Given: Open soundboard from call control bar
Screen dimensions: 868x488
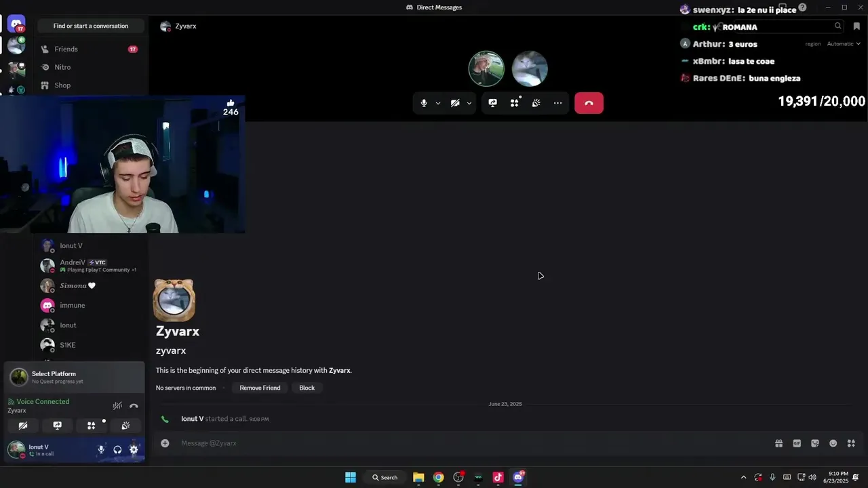Looking at the screenshot, I should pos(536,103).
